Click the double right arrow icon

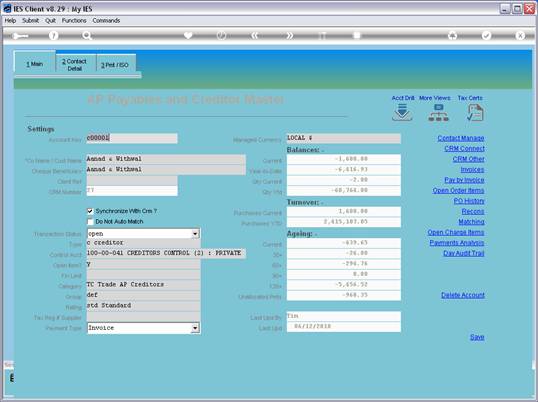coord(290,35)
